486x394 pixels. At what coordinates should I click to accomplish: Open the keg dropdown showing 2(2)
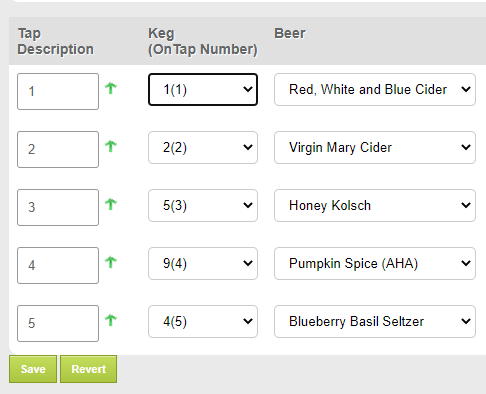[x=203, y=147]
